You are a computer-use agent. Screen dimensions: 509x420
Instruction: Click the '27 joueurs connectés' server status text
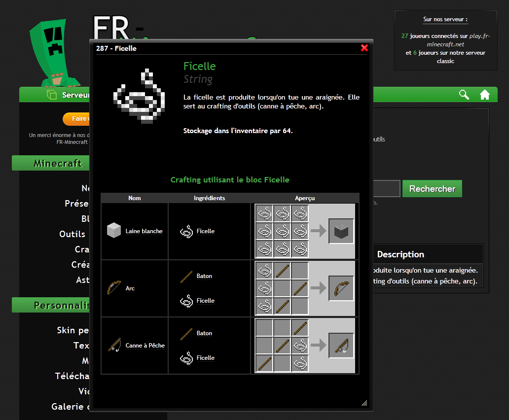pos(445,40)
